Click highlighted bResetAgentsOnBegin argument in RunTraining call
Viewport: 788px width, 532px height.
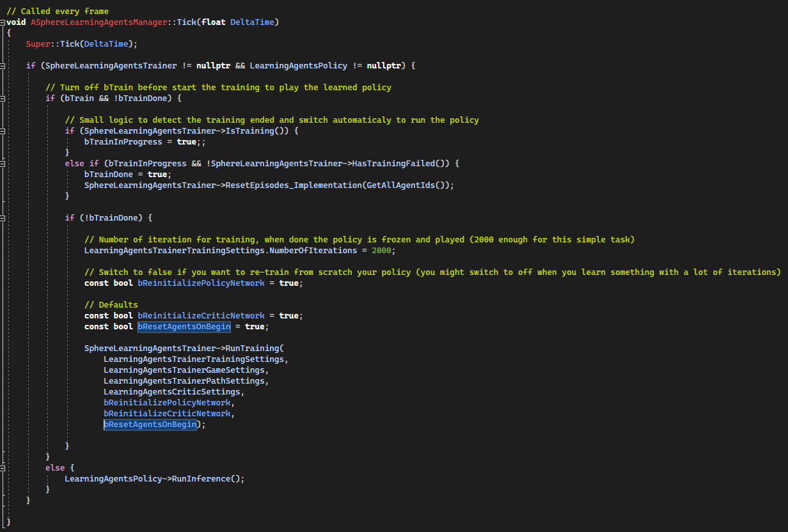click(150, 425)
